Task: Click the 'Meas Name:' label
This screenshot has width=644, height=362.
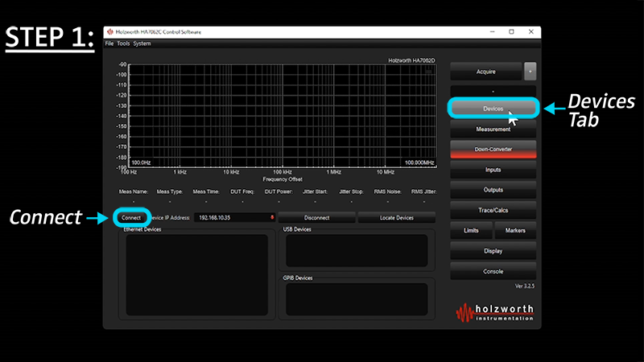Action: 134,191
